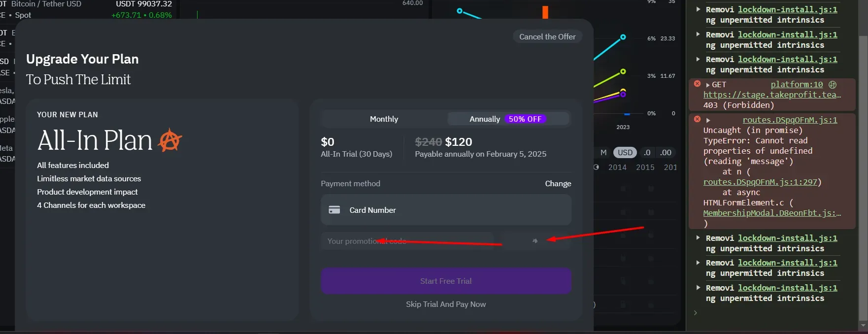Expand the GET 403 Forbidden error entry
This screenshot has width=868, height=334.
coord(708,85)
